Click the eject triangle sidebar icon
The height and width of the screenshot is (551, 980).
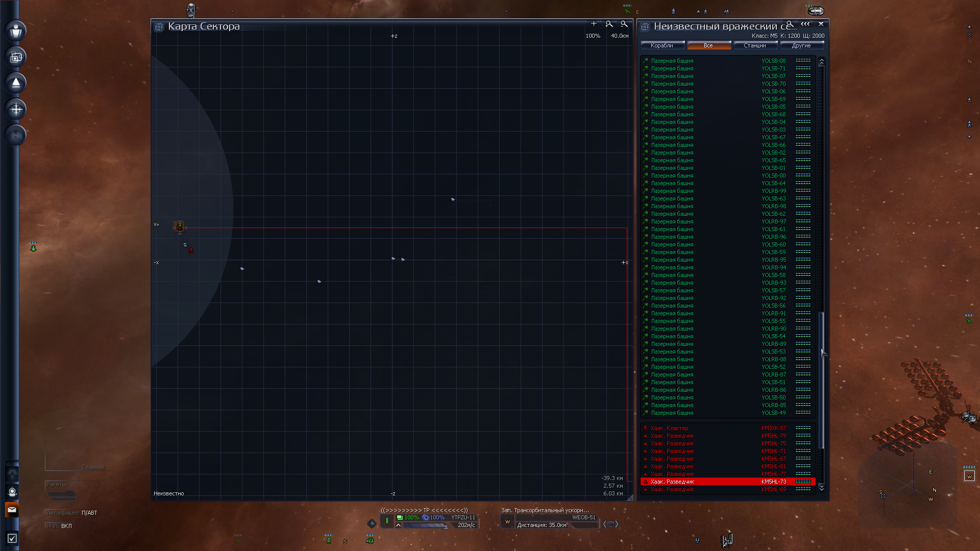coord(16,83)
